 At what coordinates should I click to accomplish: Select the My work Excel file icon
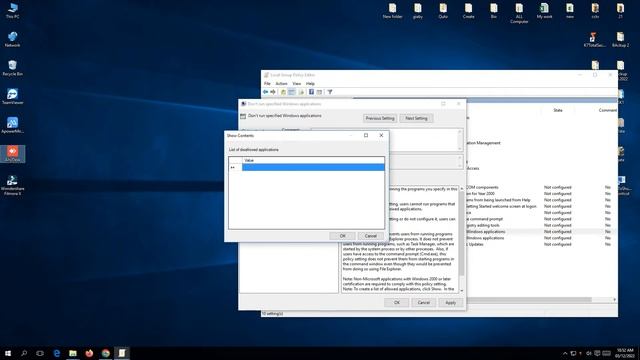click(544, 11)
